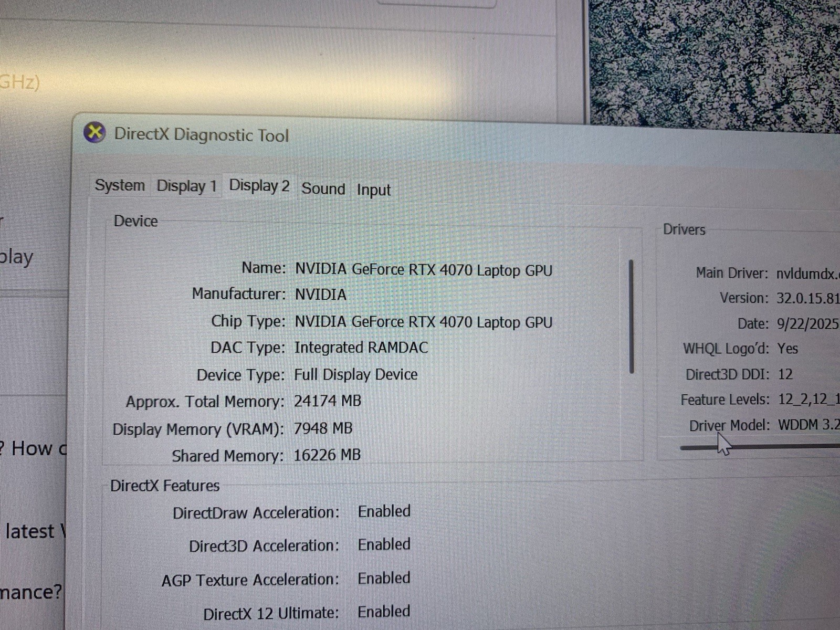Select the Direct3D Acceleration Enabled status
840x630 pixels.
click(384, 544)
